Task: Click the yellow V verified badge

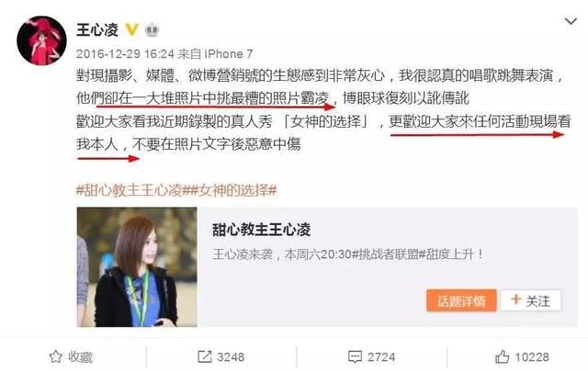Action: [131, 29]
